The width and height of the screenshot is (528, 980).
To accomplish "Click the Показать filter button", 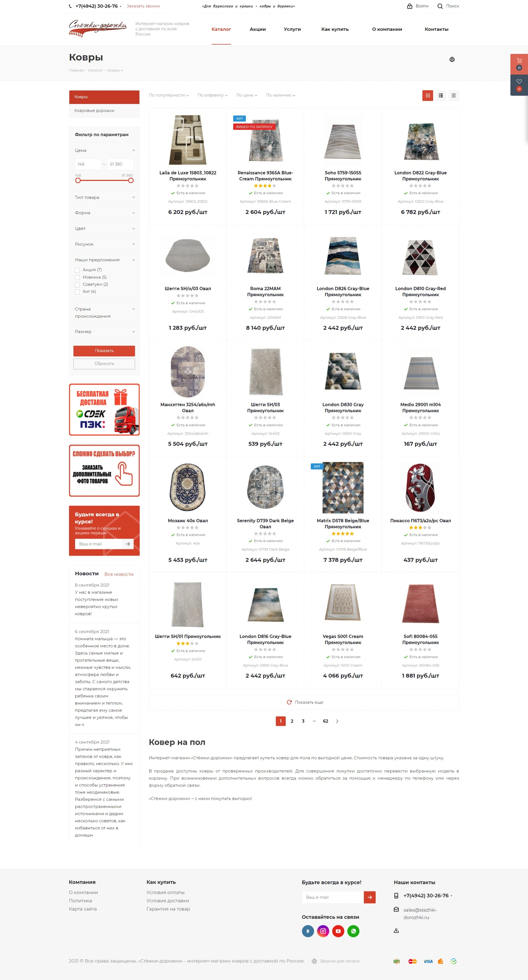I will [104, 351].
